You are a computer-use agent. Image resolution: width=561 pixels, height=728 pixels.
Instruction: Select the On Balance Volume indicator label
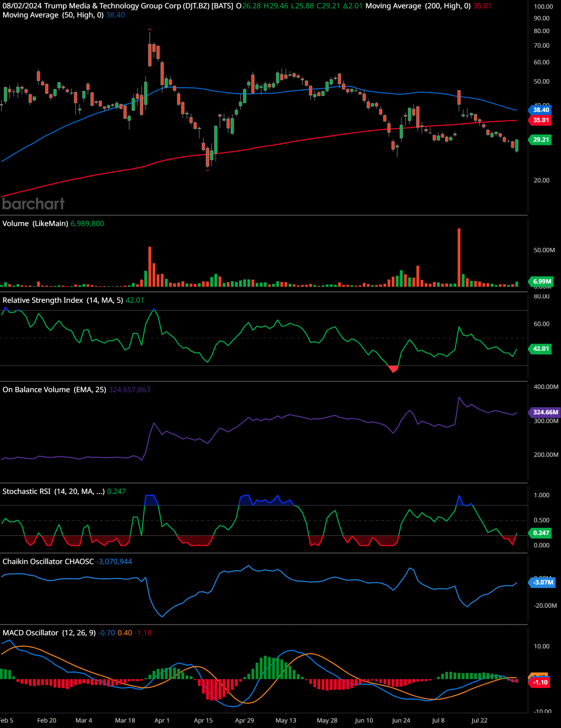tap(55, 390)
